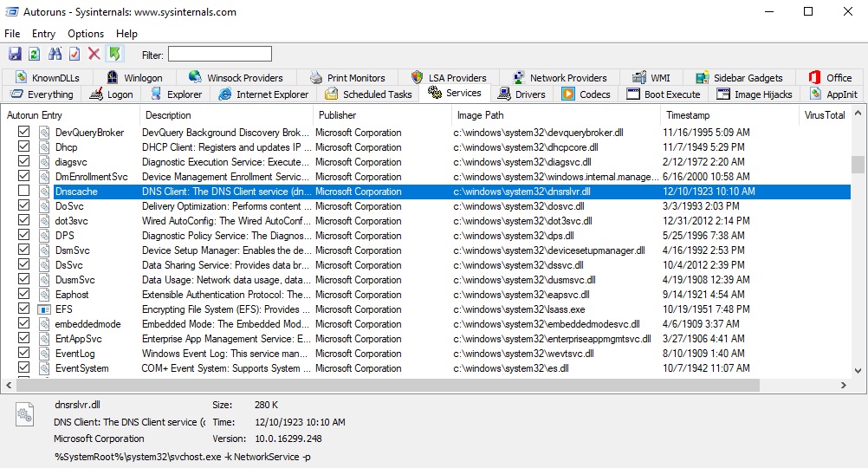The height and width of the screenshot is (468, 868).
Task: Uncheck the EFS entry checkbox
Action: pos(23,309)
